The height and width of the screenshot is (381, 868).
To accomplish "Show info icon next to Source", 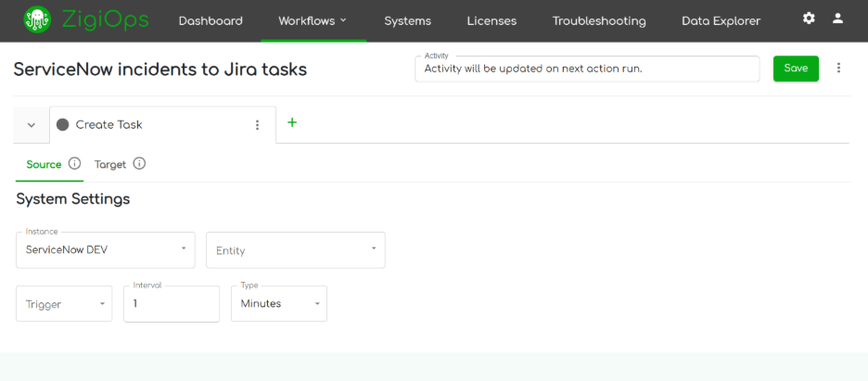I will (x=74, y=164).
